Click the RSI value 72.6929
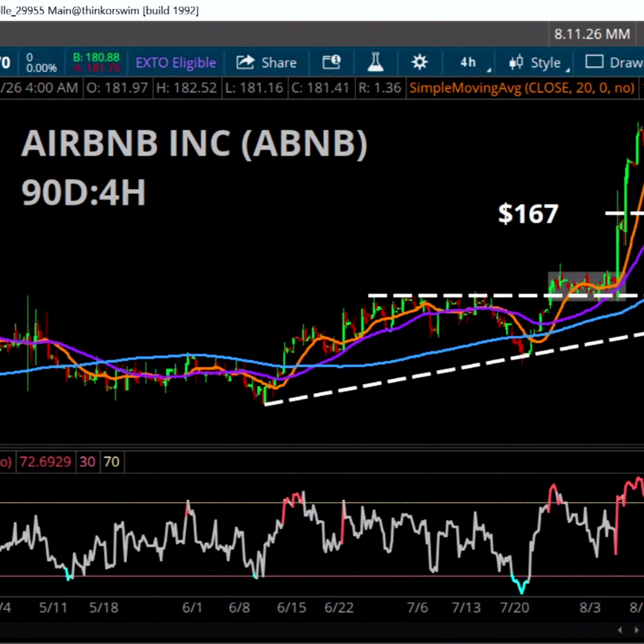Viewport: 644px width, 644px height. coord(45,462)
